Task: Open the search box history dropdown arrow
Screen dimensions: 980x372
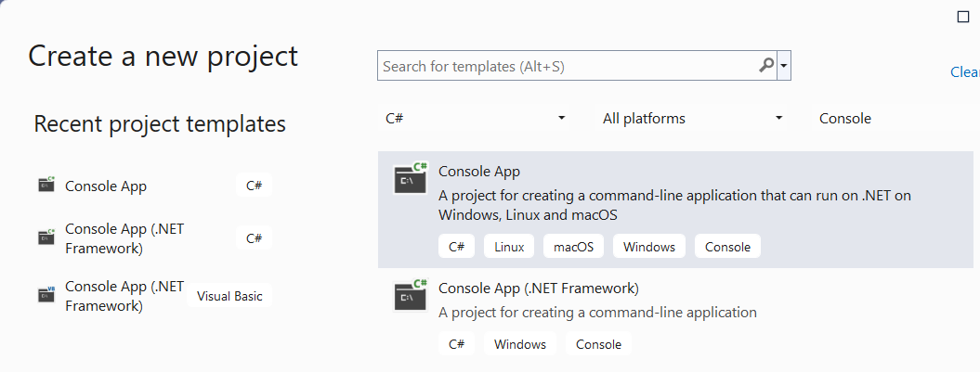Action: (784, 66)
